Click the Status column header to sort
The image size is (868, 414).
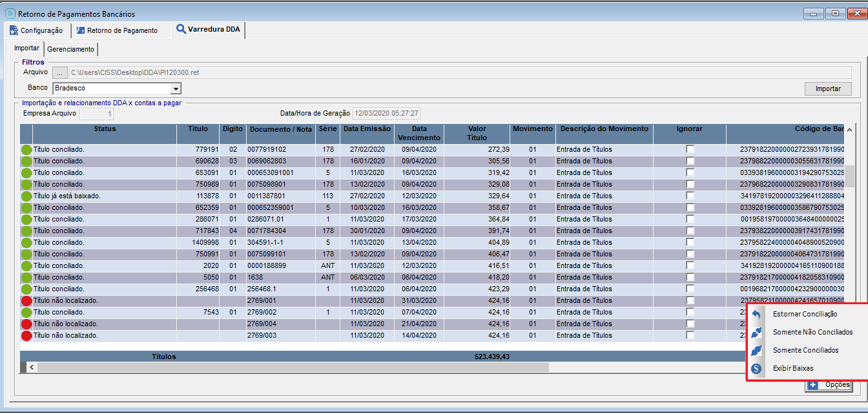[105, 129]
